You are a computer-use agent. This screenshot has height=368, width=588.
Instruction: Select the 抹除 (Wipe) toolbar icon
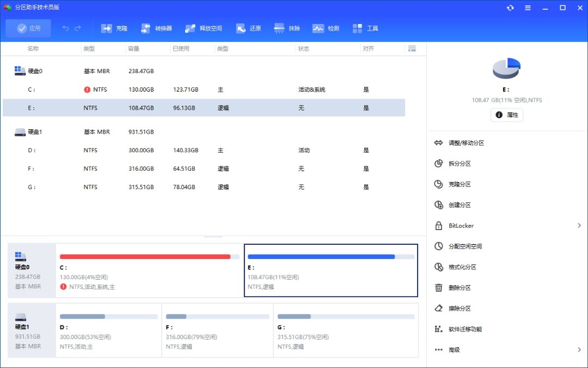click(279, 28)
